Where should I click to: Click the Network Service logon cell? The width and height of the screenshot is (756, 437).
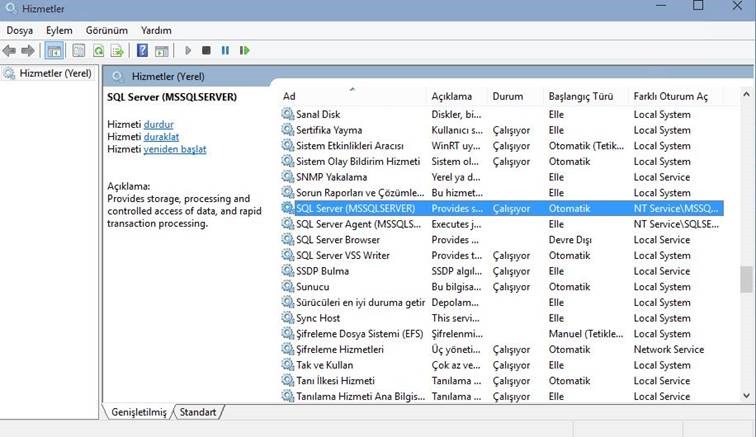(x=669, y=349)
